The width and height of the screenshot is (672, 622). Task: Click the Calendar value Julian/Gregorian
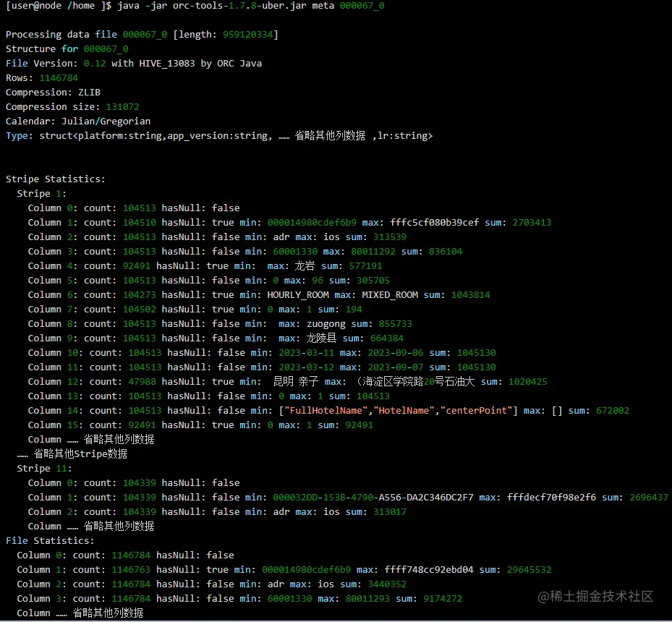(106, 122)
